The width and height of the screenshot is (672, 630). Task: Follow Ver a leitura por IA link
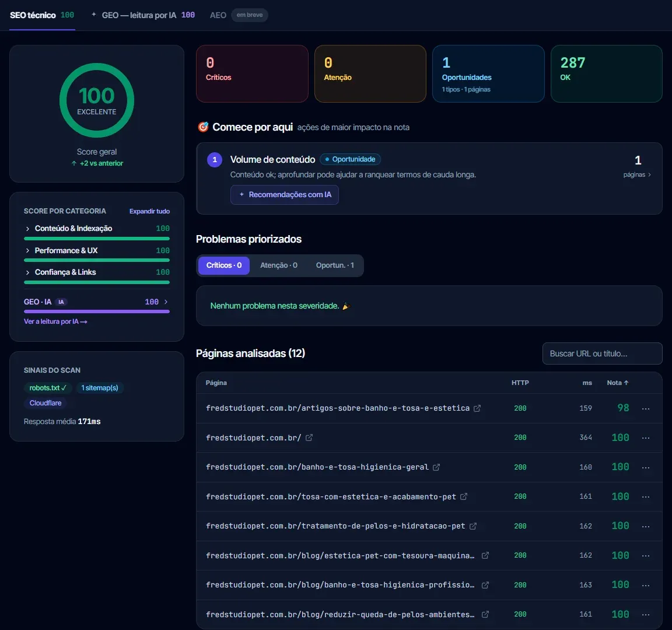[x=55, y=321]
